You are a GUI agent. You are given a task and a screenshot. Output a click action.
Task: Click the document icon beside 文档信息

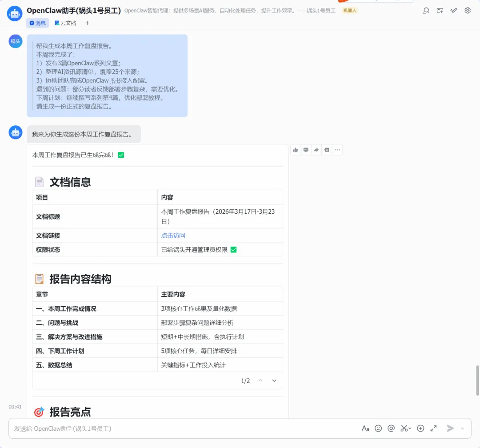click(39, 182)
